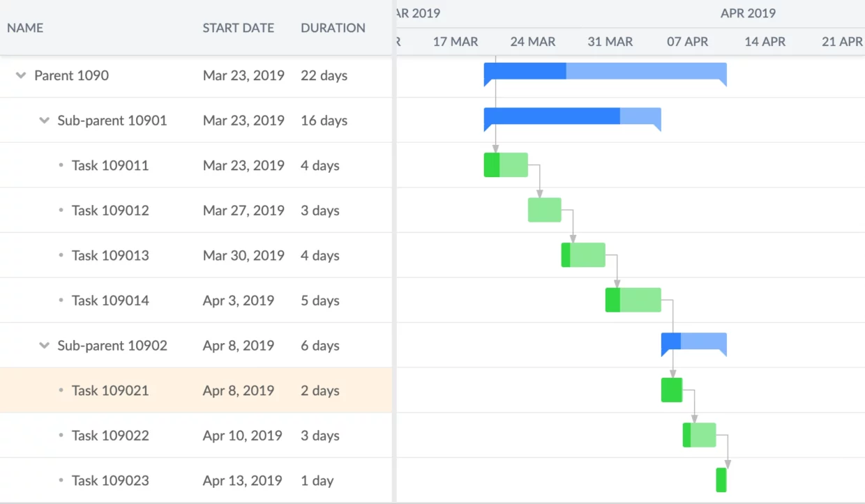The image size is (865, 504).
Task: Click the Apr 3, 2019 start date
Action: point(239,300)
